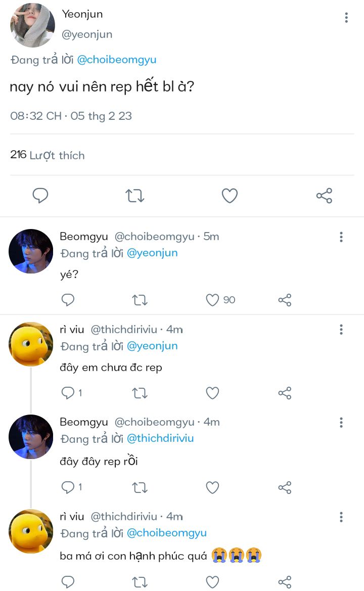Retweet Beomgyu's "yé?" reply
This screenshot has width=364, height=591.
pyautogui.click(x=140, y=300)
